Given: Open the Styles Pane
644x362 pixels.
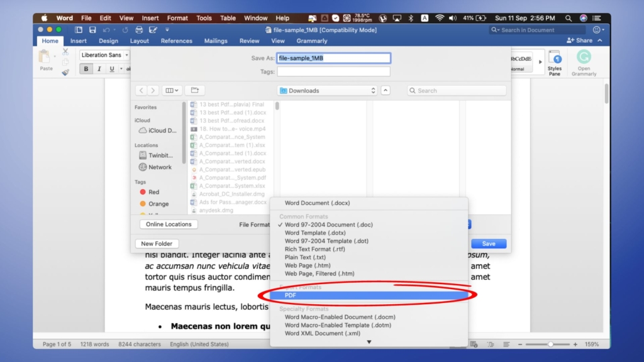Looking at the screenshot, I should click(x=555, y=63).
